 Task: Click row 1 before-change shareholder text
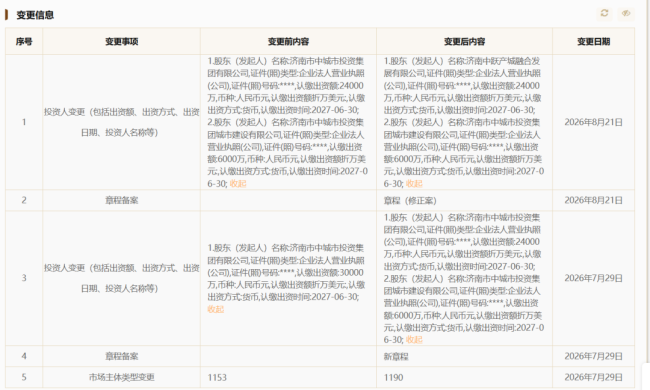tap(287, 122)
